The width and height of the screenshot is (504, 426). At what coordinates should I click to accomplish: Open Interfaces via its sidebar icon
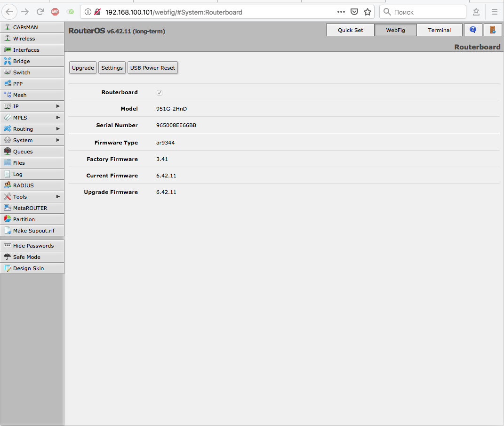pos(7,50)
